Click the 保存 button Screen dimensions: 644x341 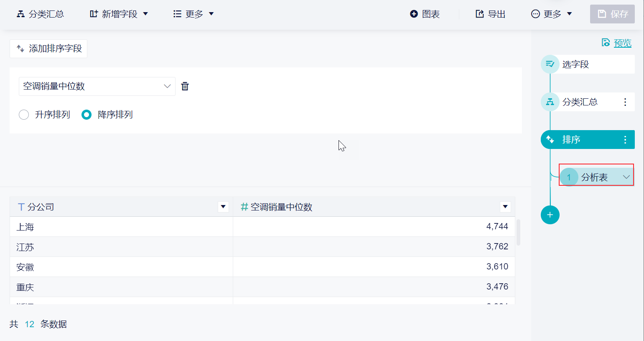(612, 14)
